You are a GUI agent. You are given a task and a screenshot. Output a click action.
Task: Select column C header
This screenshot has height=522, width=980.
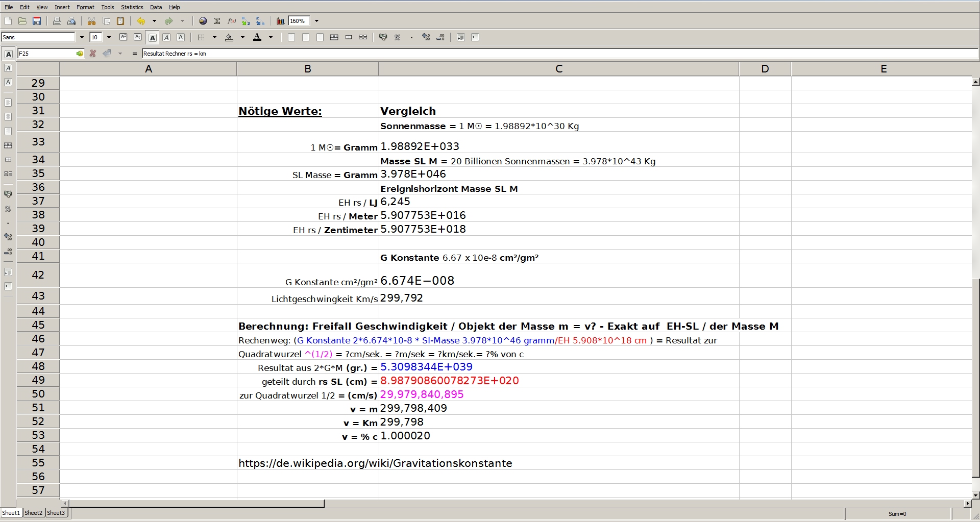pos(558,69)
